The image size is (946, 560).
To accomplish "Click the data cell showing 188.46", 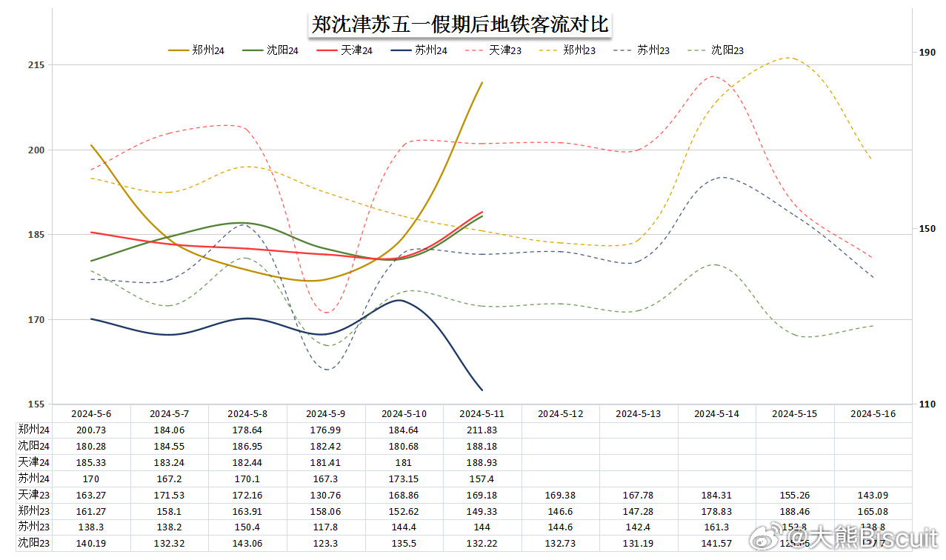I will [796, 510].
